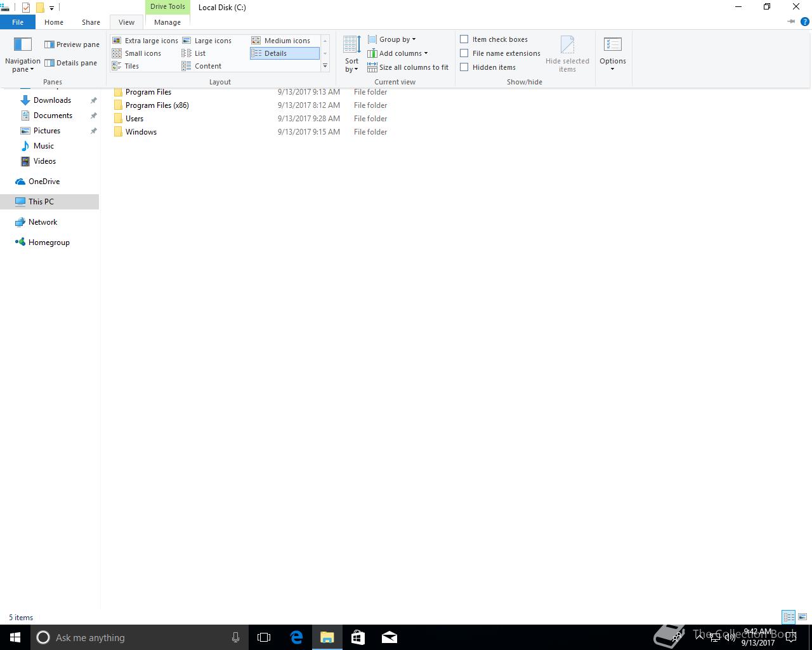Select OneDrive in navigation pane

(44, 182)
